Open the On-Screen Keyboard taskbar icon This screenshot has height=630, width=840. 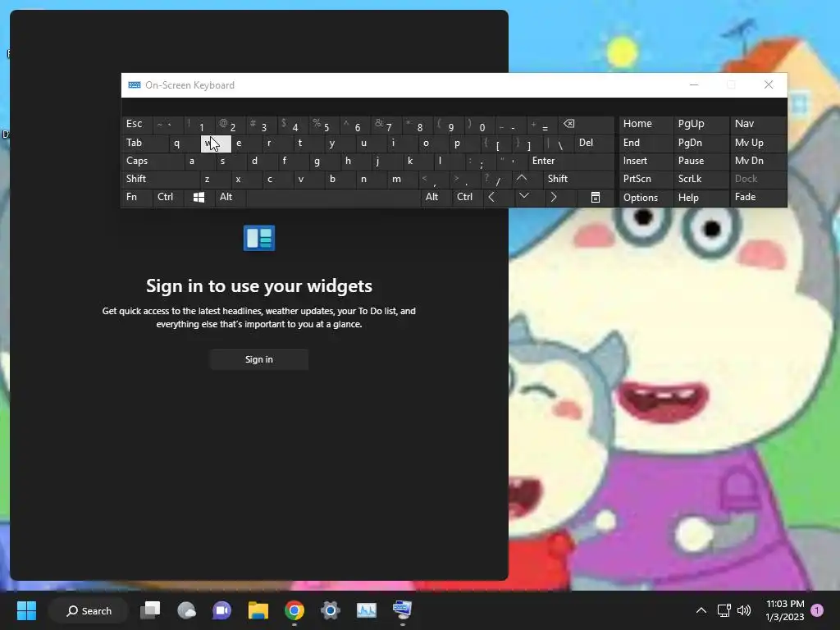[402, 610]
